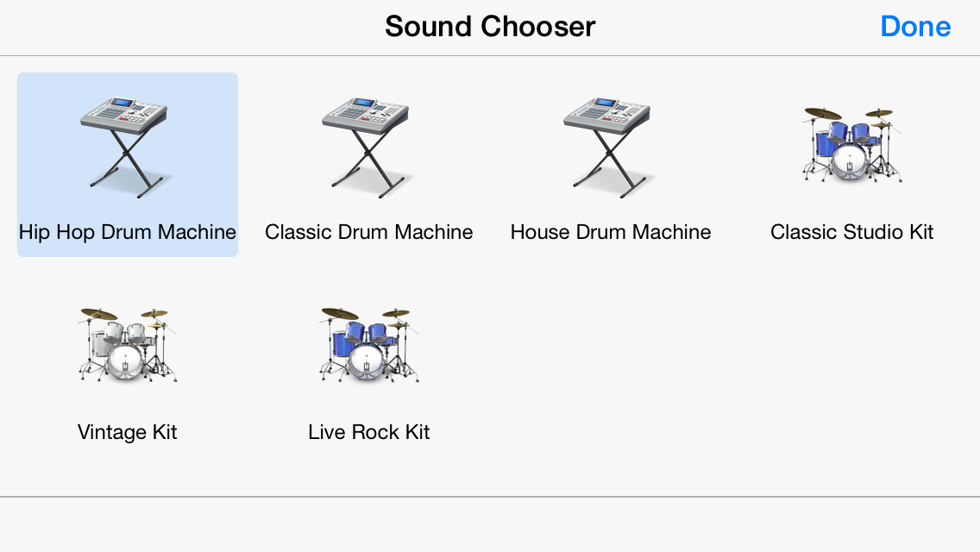Select the Hip Hop Drum Machine icon

pyautogui.click(x=127, y=147)
